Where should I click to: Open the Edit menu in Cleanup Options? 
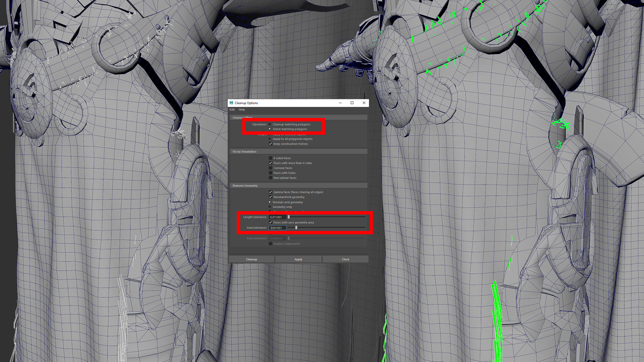[x=232, y=110]
